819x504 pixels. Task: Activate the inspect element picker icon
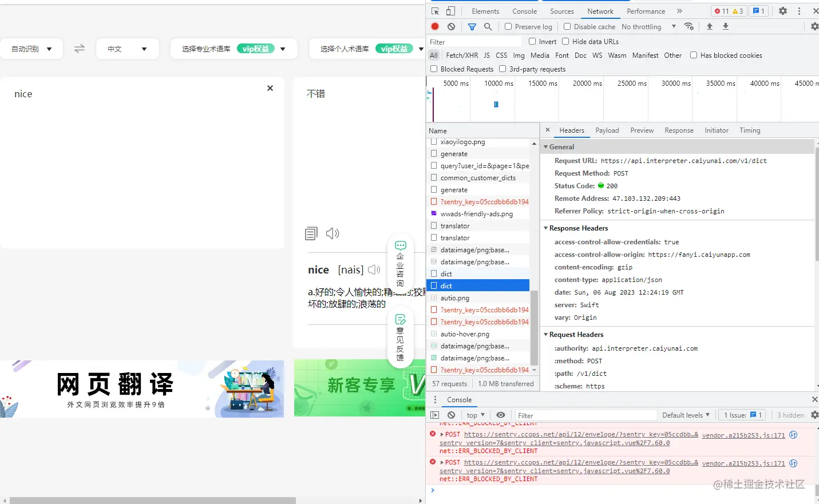pos(435,11)
